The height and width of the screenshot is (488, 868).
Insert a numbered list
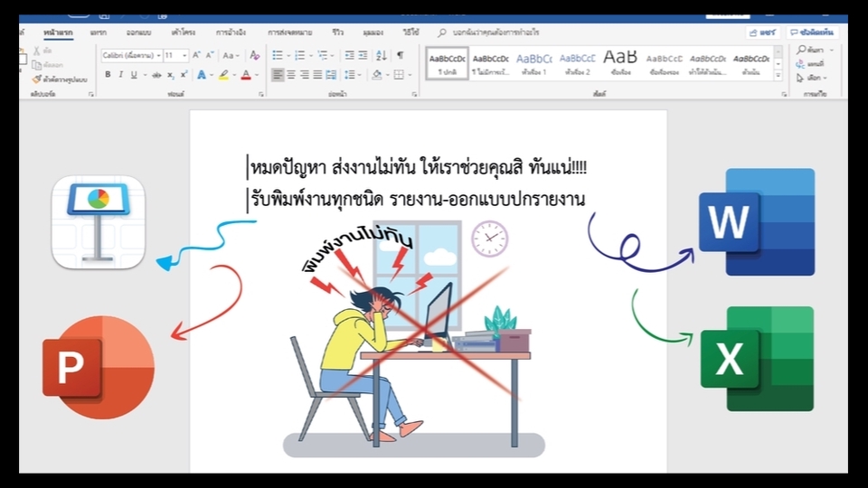click(299, 55)
